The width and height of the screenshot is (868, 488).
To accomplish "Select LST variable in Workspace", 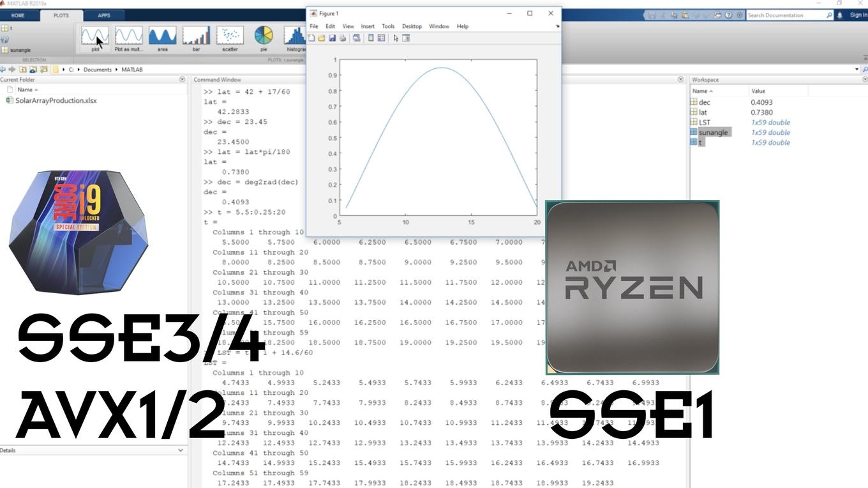I will (x=705, y=123).
